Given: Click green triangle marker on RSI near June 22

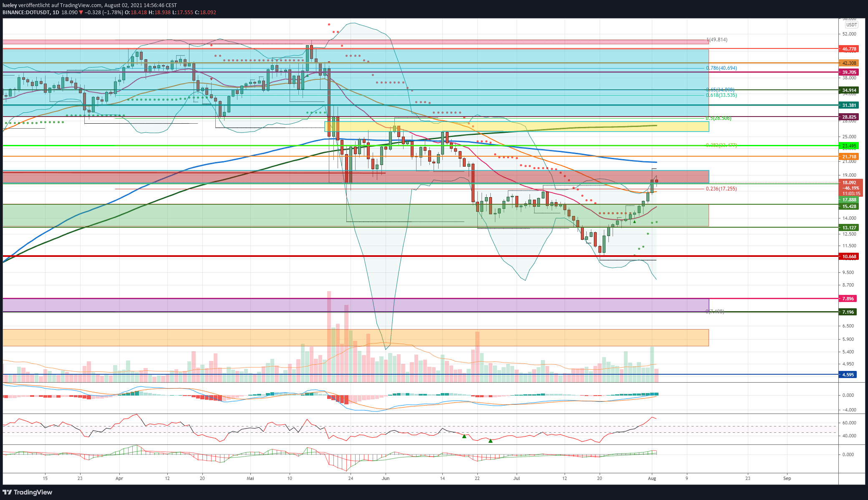Looking at the screenshot, I should pyautogui.click(x=490, y=441).
